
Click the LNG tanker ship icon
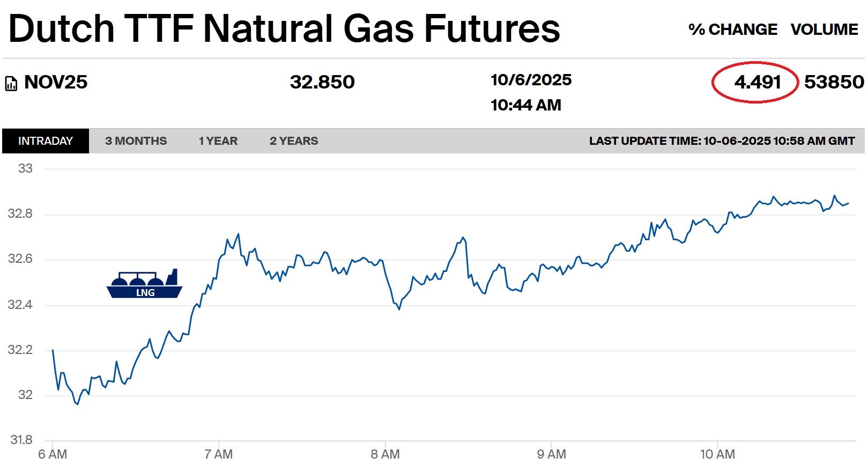tap(144, 284)
